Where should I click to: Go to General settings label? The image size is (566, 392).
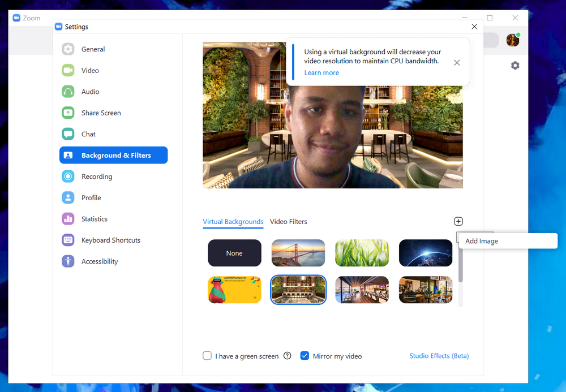pyautogui.click(x=93, y=49)
